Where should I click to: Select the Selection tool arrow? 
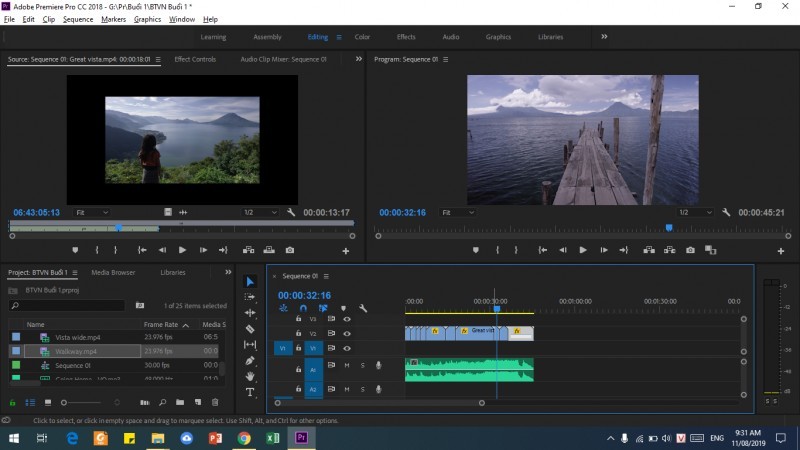click(250, 282)
